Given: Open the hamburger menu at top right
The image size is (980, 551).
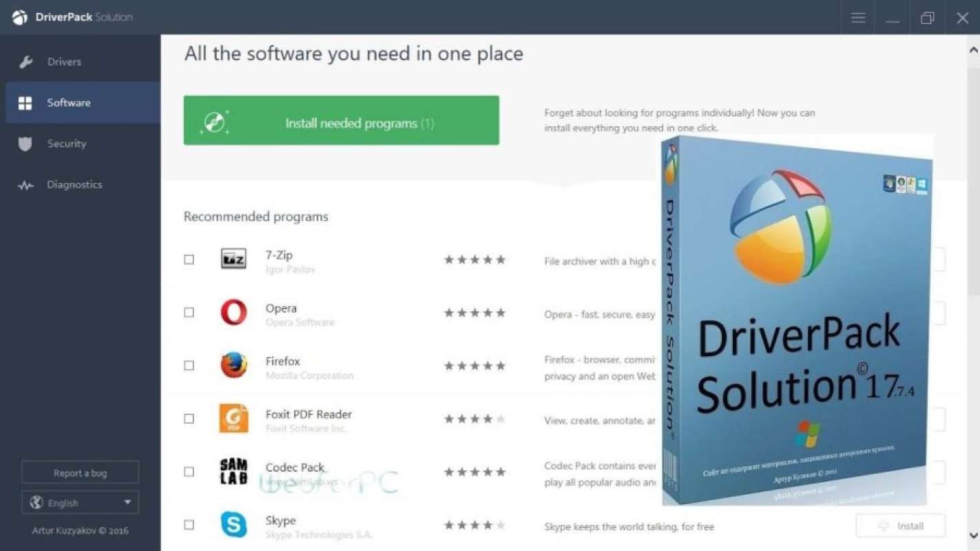Looking at the screenshot, I should [x=857, y=17].
